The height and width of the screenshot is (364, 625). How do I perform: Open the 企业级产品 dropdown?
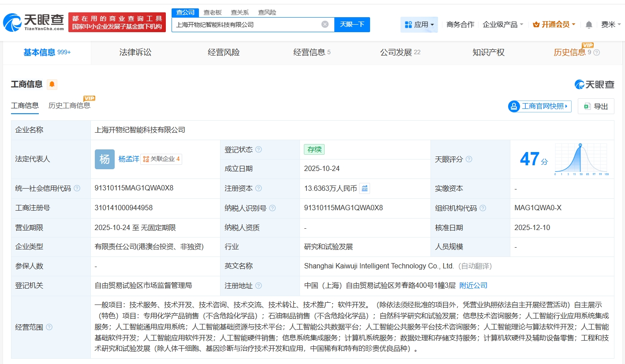[x=503, y=25]
